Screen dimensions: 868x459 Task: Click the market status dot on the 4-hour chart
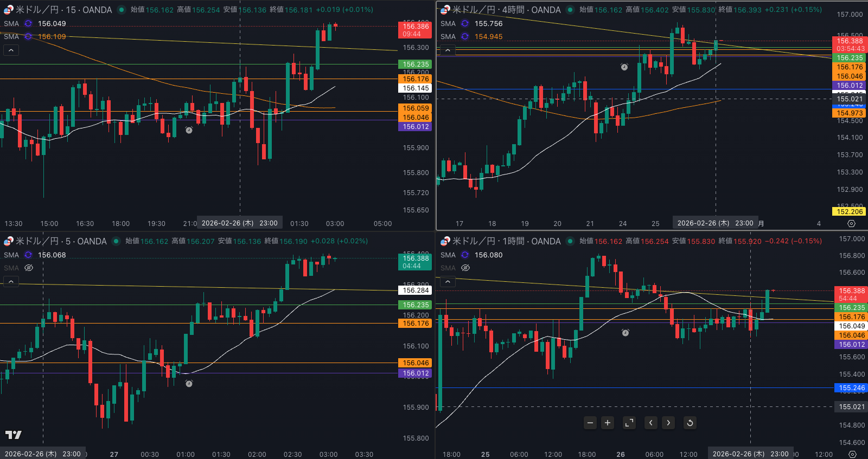click(570, 10)
